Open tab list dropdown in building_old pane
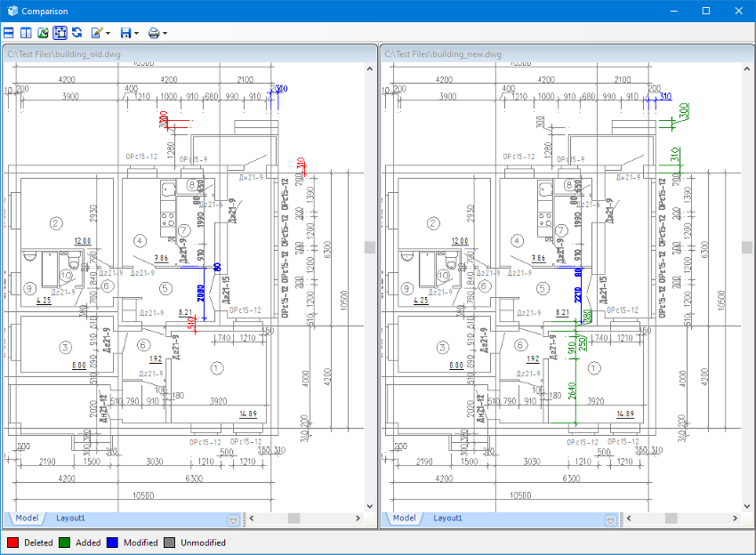 [x=233, y=520]
